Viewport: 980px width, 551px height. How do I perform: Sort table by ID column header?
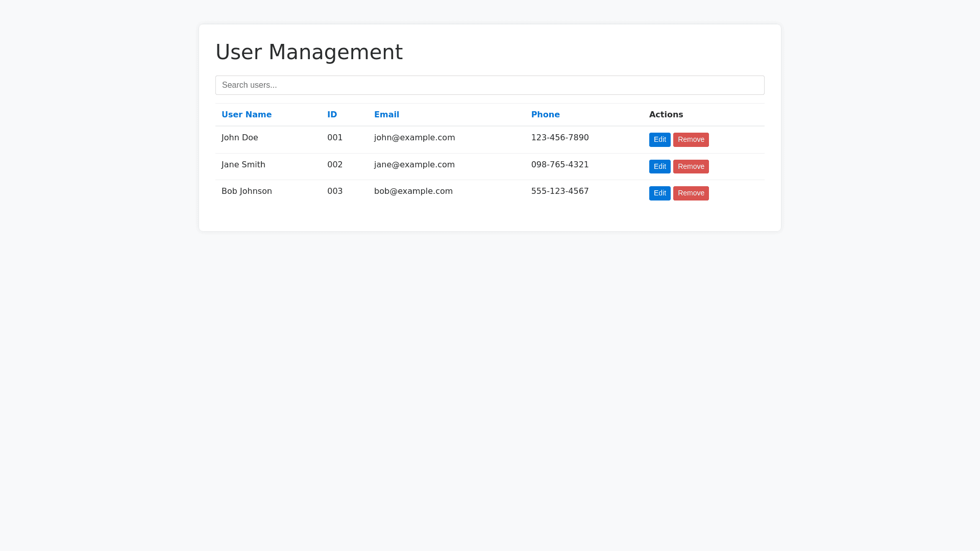point(332,115)
